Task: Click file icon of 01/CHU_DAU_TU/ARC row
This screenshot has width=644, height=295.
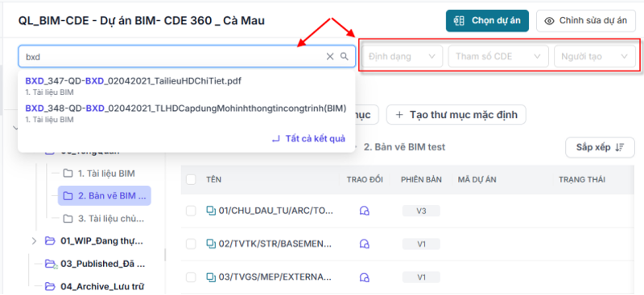Action: [211, 211]
